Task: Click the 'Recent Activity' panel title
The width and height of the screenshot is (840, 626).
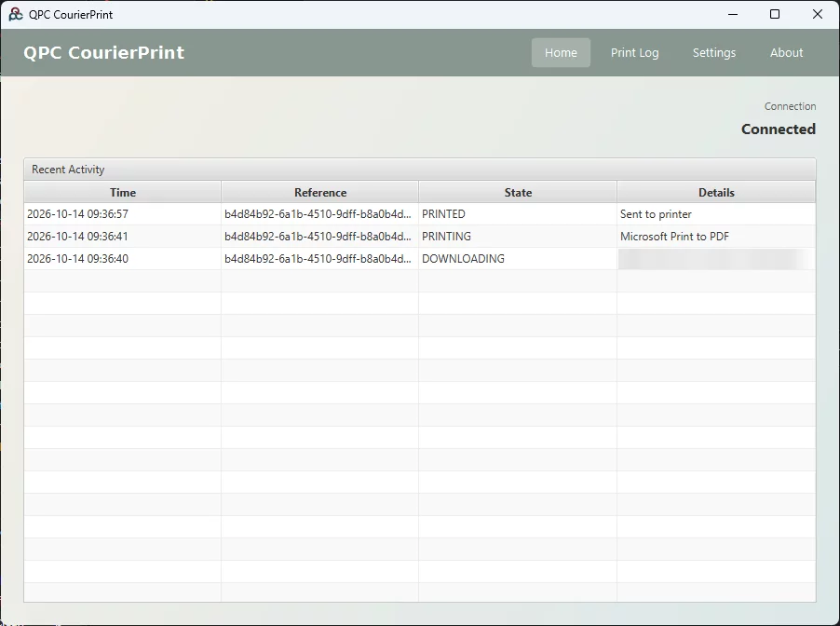Action: (x=68, y=170)
